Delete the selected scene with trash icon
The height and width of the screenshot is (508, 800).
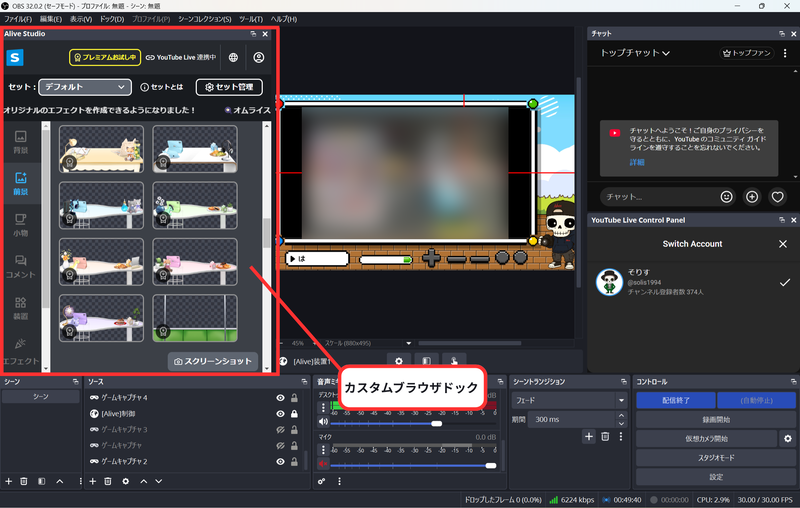point(24,481)
